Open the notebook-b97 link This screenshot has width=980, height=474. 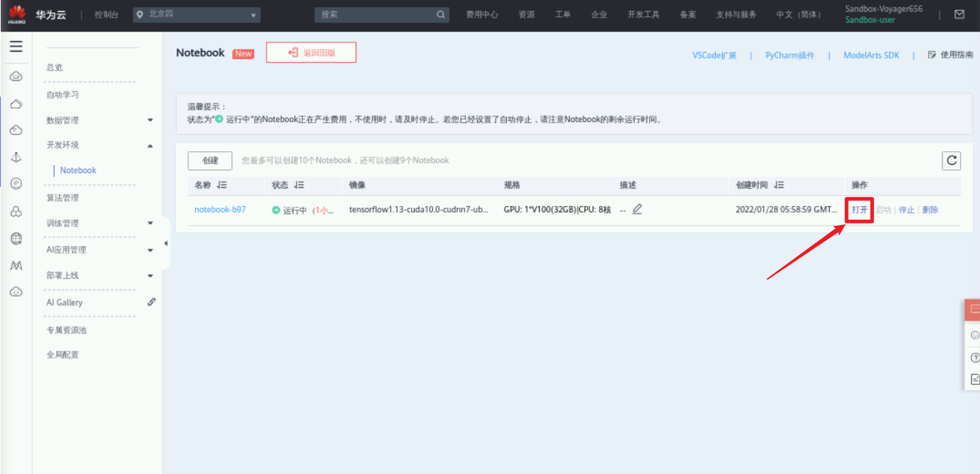point(220,210)
